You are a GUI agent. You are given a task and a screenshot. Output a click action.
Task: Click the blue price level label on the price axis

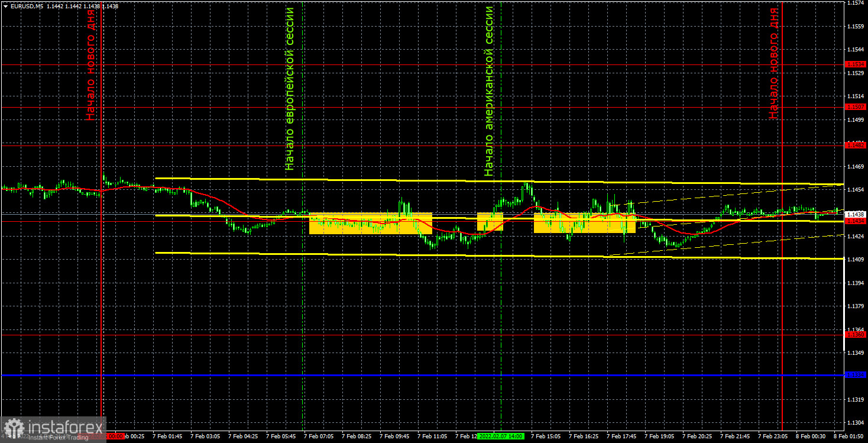tap(856, 375)
